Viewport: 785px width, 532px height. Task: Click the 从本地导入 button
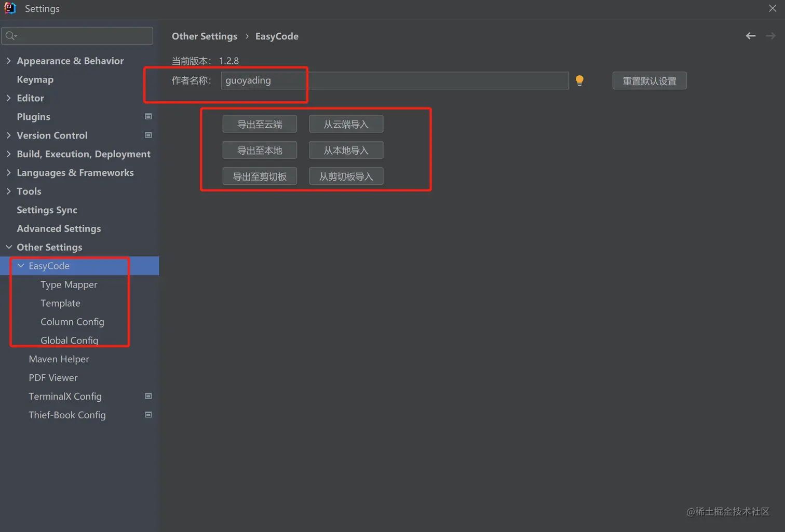[346, 150]
